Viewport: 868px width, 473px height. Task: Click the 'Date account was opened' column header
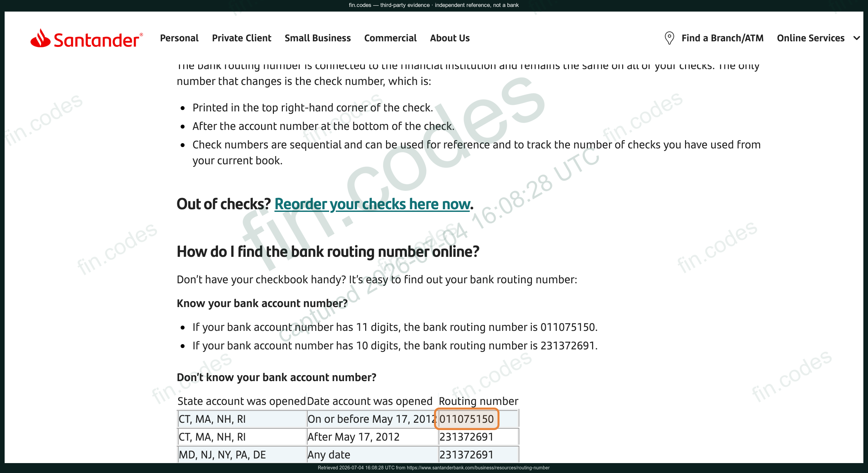(x=369, y=401)
